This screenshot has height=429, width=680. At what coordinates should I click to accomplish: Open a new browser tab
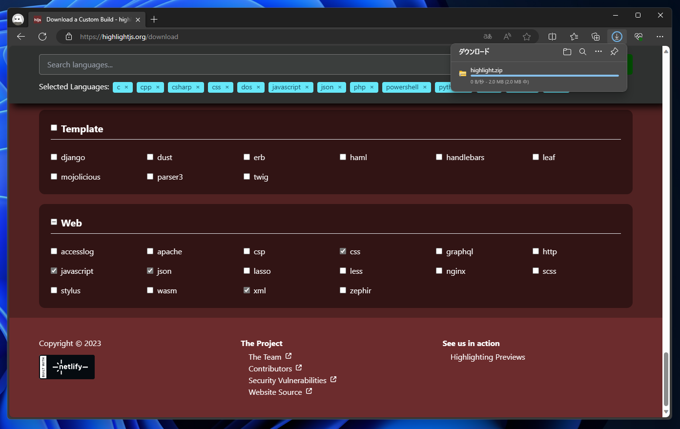pyautogui.click(x=154, y=20)
